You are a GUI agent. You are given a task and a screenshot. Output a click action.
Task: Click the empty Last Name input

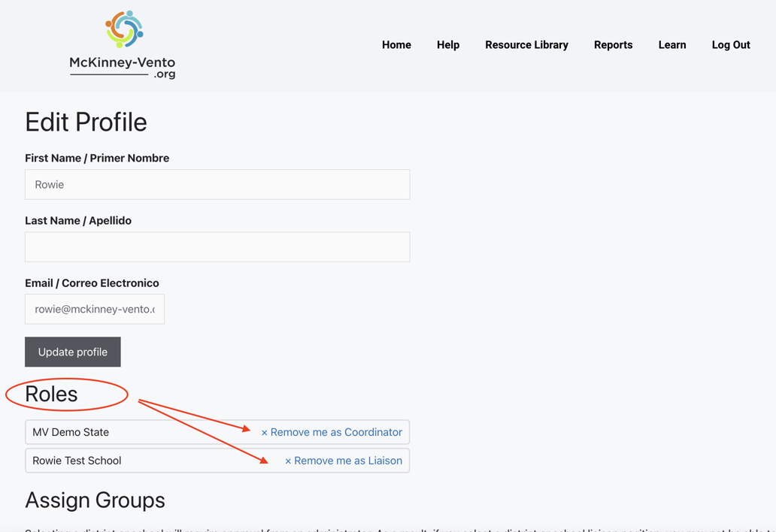point(217,247)
